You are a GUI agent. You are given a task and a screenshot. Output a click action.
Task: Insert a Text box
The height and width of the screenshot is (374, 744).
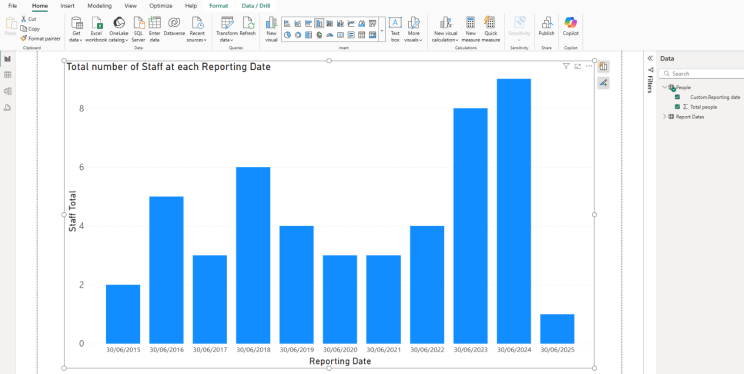tap(395, 29)
